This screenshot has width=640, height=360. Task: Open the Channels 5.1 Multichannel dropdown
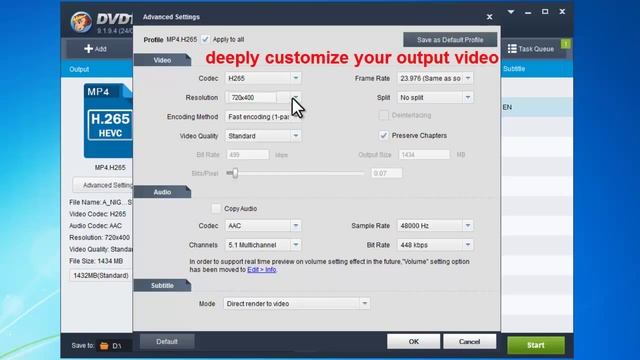263,245
